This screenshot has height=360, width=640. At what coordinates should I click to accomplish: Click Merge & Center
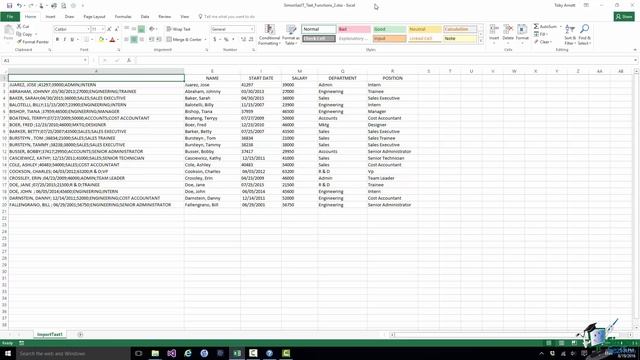184,40
